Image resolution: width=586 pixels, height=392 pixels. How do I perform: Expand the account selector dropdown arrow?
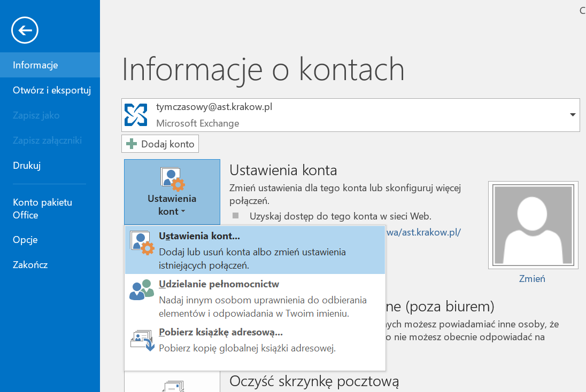(573, 115)
